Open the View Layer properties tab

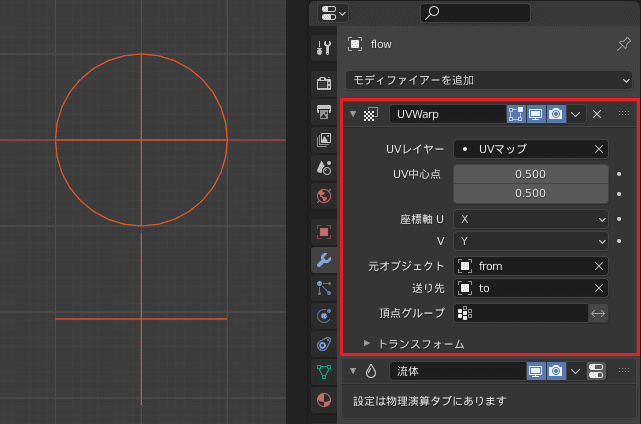[x=324, y=139]
